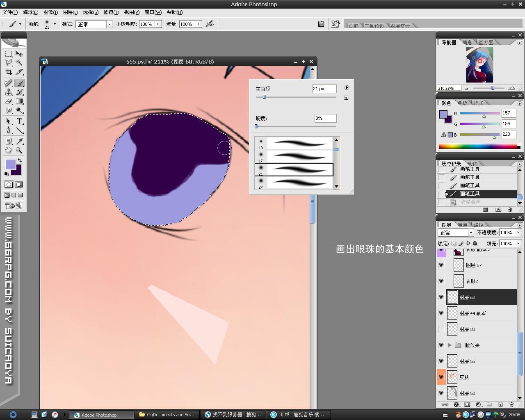Open layer 不透明度 slider arrow
This screenshot has height=420, width=525.
pos(518,233)
